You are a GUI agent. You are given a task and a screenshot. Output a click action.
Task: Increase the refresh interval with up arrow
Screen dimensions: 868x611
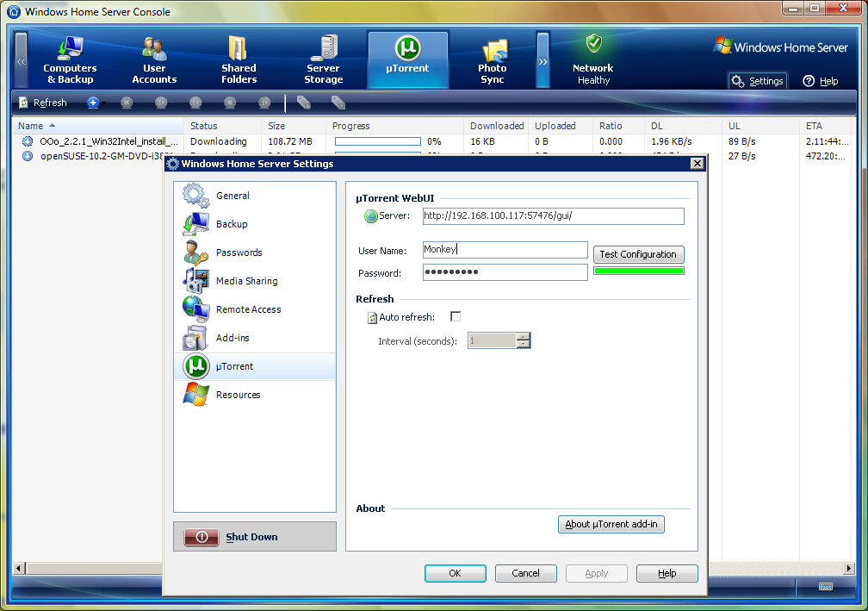524,336
